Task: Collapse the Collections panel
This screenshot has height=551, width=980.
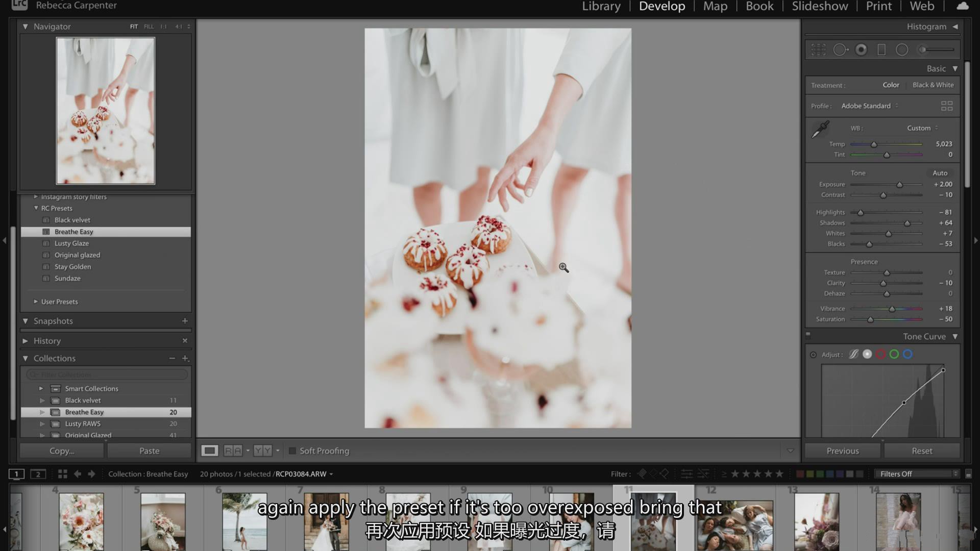Action: click(25, 358)
